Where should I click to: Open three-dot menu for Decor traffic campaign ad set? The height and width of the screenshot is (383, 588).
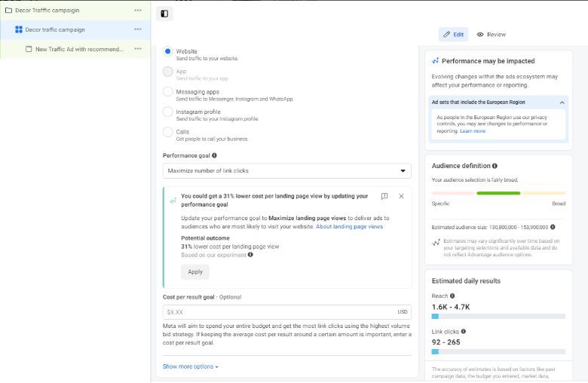point(138,29)
